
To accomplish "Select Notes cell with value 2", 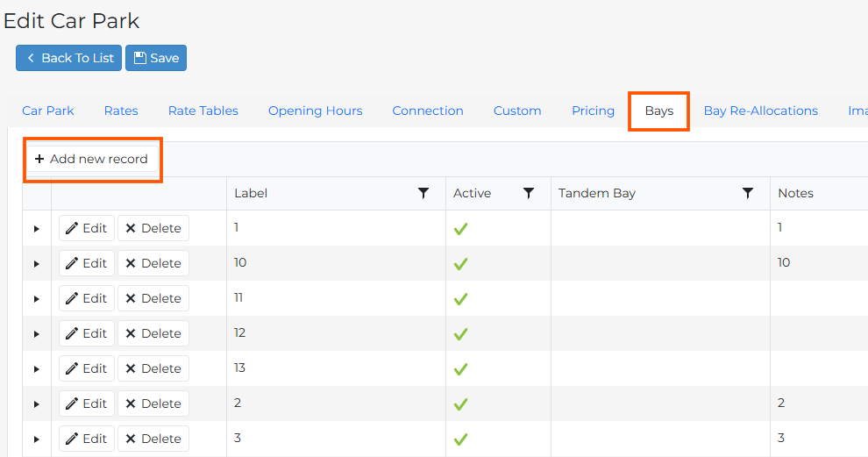I will pos(819,403).
